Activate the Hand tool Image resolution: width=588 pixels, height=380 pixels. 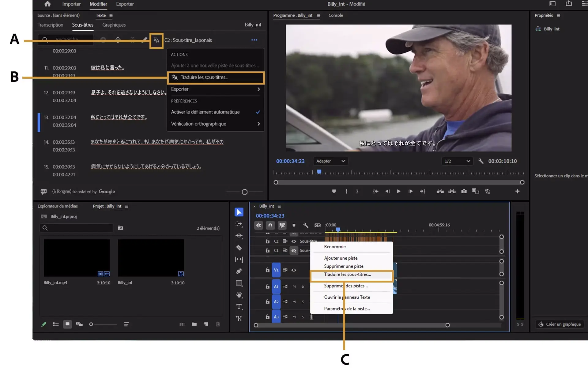pyautogui.click(x=239, y=295)
